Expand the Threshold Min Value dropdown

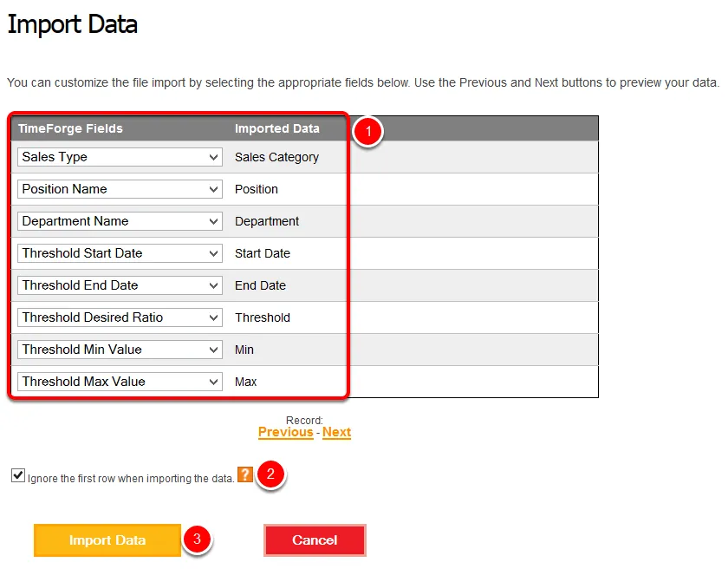coord(120,350)
